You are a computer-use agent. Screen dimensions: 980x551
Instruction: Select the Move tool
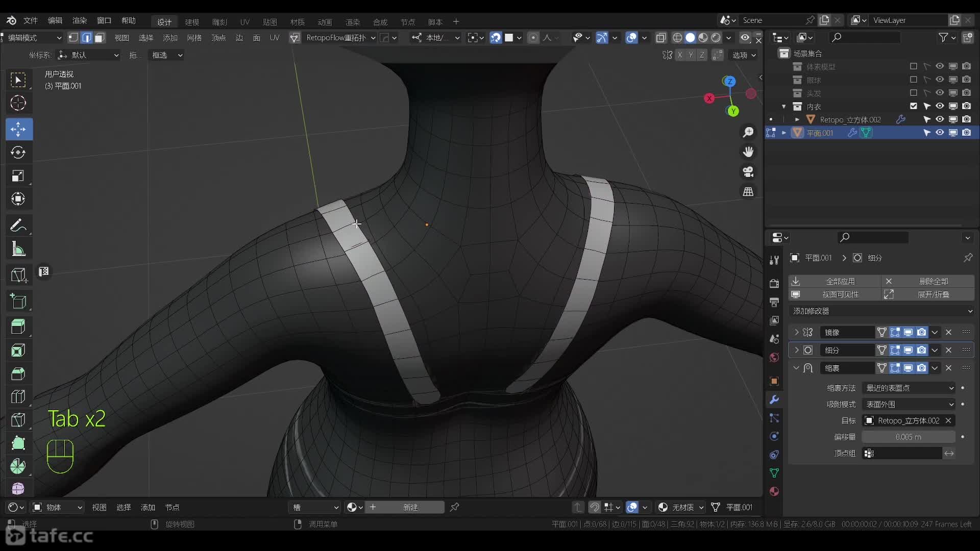(18, 129)
